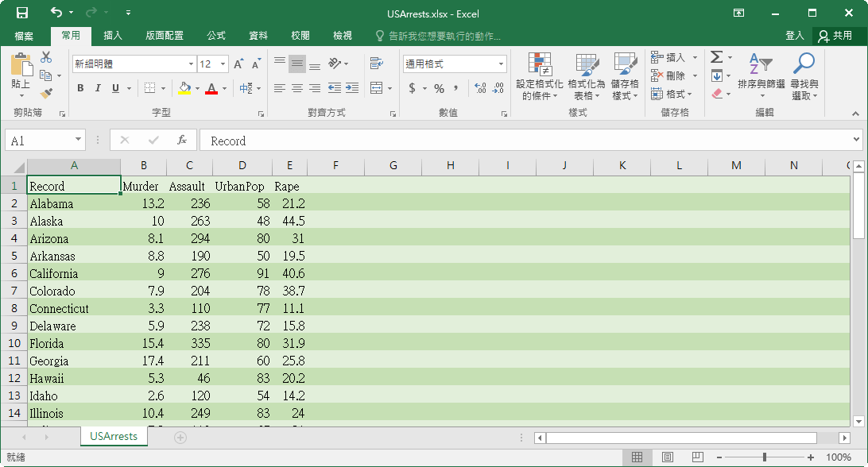Apply bold formatting to selected cell

point(79,88)
